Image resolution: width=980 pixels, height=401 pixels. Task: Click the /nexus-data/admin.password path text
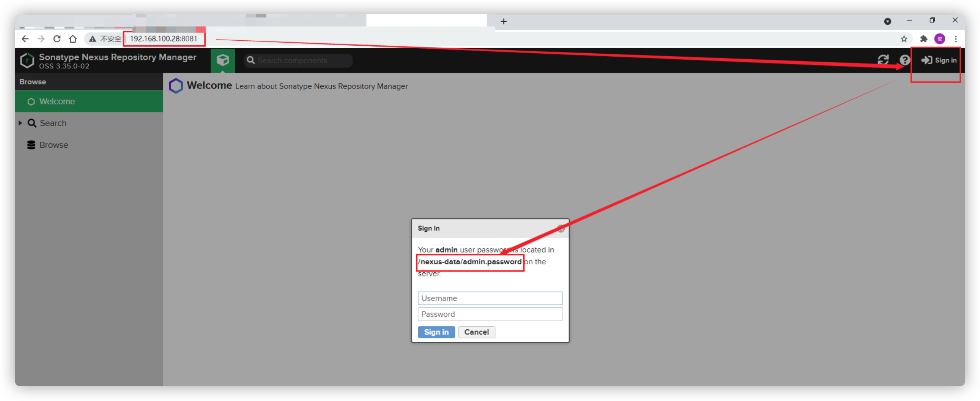coord(470,262)
